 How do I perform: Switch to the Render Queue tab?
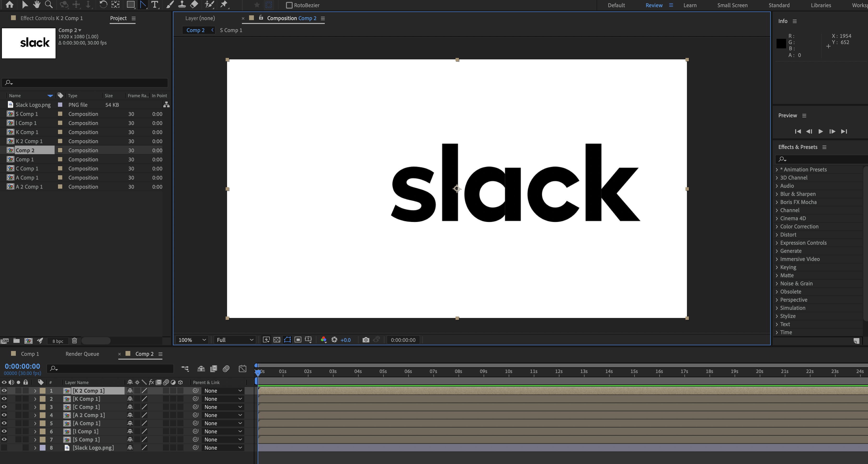[82, 354]
